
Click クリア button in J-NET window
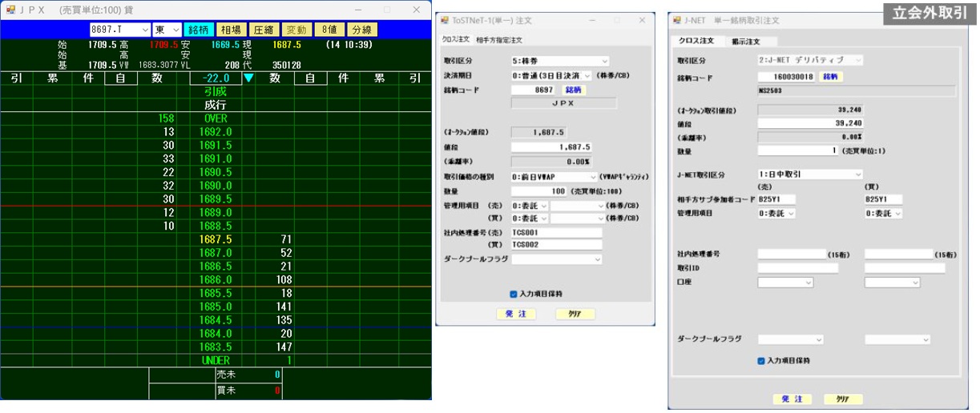841,399
